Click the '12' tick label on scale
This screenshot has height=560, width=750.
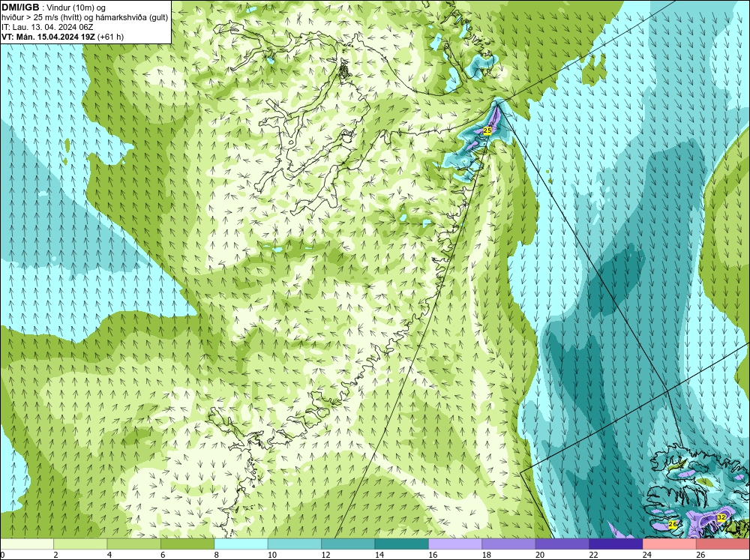(x=325, y=555)
